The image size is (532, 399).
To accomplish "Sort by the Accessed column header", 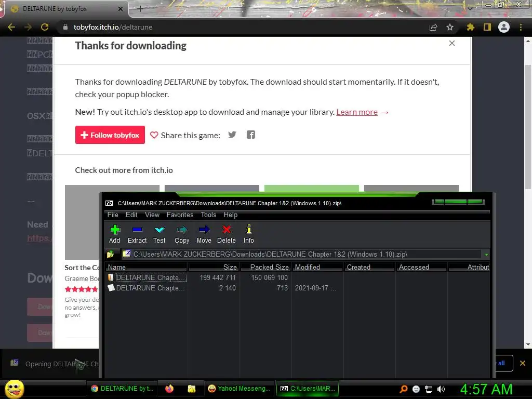I will [x=421, y=268].
